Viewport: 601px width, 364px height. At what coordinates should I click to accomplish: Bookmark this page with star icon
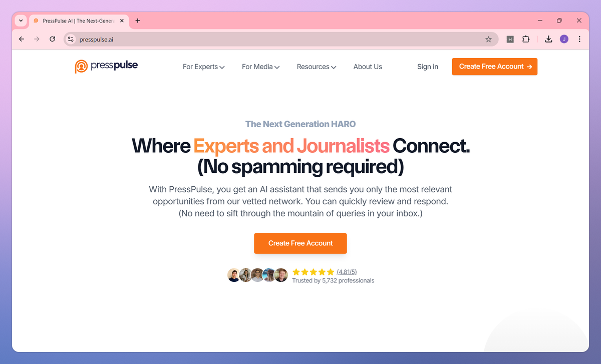point(488,39)
